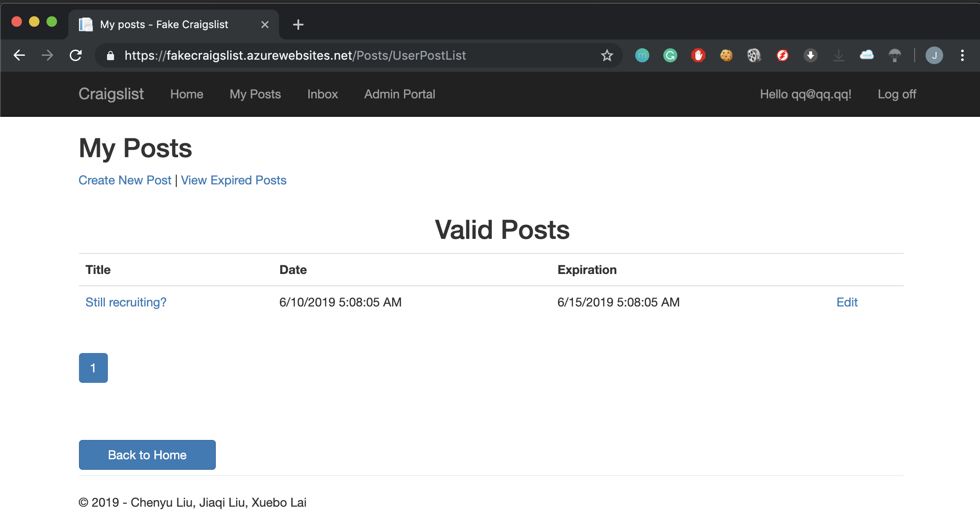Click the cookie extension icon
980x526 pixels.
726,55
